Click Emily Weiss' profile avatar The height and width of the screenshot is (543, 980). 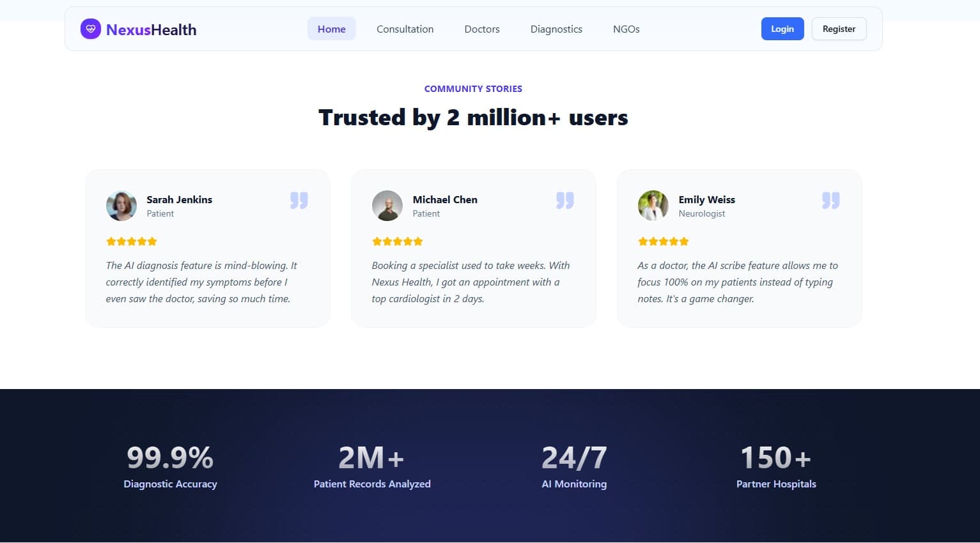(x=653, y=206)
